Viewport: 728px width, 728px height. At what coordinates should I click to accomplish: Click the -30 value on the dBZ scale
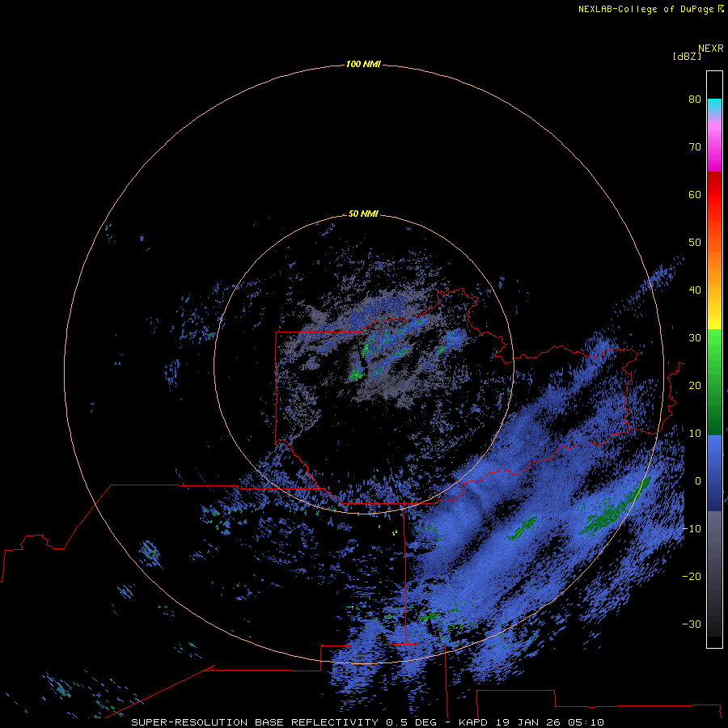point(692,624)
